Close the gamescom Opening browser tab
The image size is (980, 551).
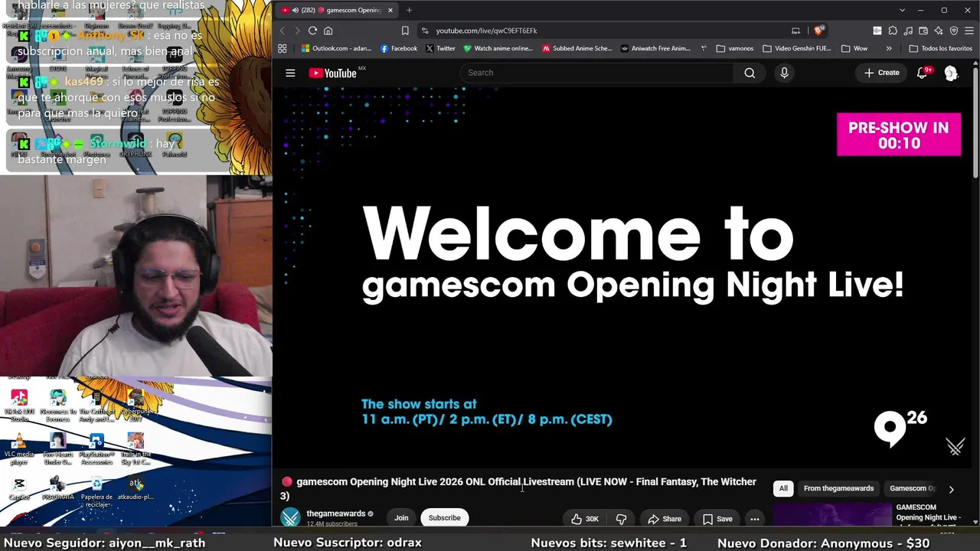pos(390,10)
